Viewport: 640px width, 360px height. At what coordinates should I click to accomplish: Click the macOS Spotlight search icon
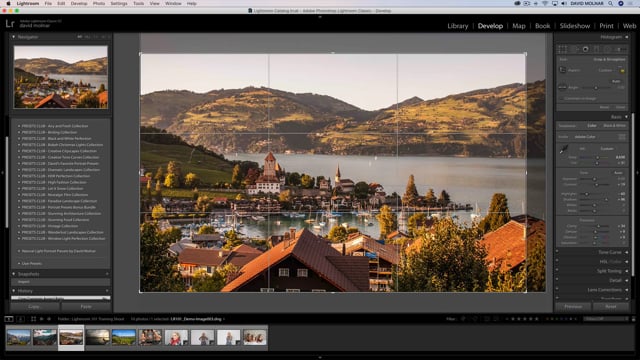pyautogui.click(x=611, y=3)
